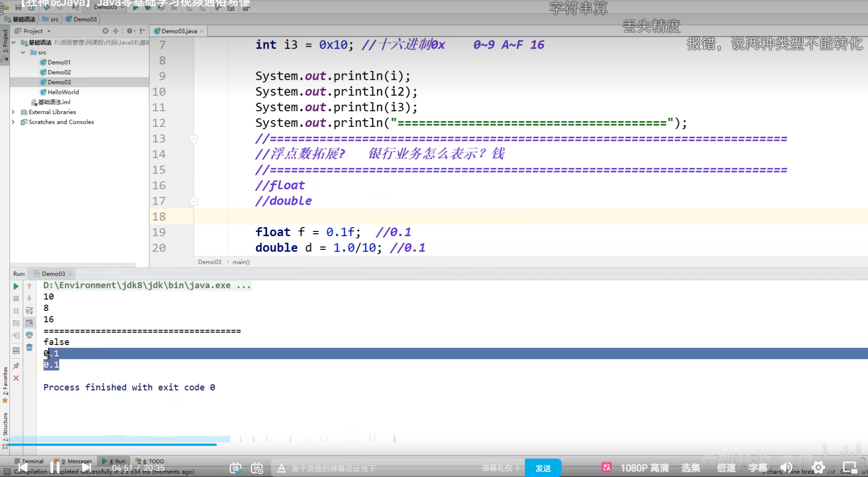Change the 1080P 高清 quality setting
Image resolution: width=868 pixels, height=477 pixels.
pos(645,468)
